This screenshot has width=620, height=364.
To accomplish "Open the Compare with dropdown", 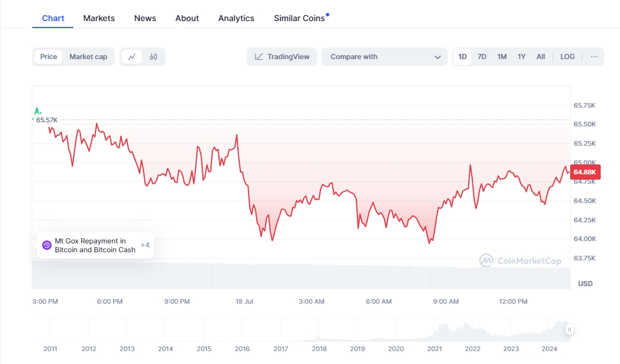I will click(384, 57).
